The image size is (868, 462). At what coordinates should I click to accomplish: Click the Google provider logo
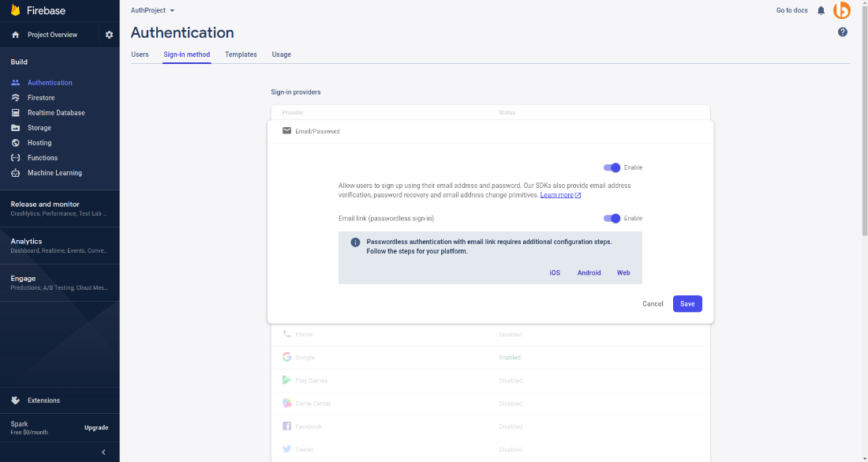tap(286, 357)
